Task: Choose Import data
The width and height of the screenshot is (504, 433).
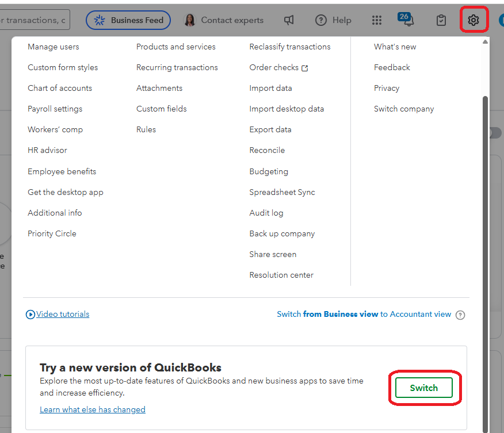Action: 270,88
